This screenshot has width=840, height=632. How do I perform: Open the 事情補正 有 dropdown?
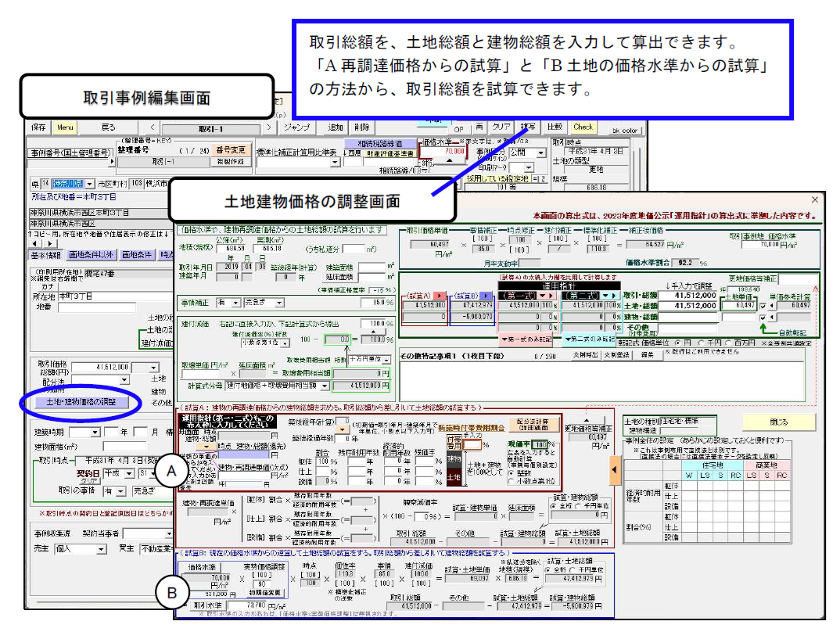pyautogui.click(x=235, y=303)
